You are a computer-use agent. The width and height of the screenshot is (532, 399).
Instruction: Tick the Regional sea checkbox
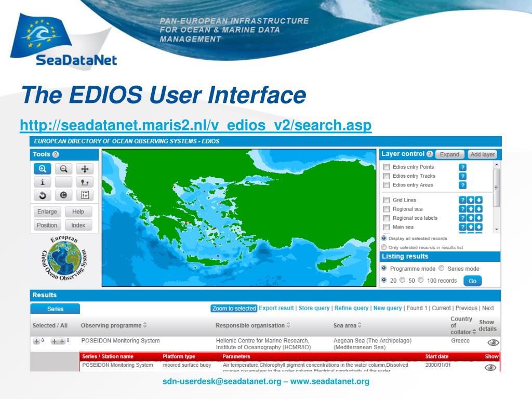(387, 209)
